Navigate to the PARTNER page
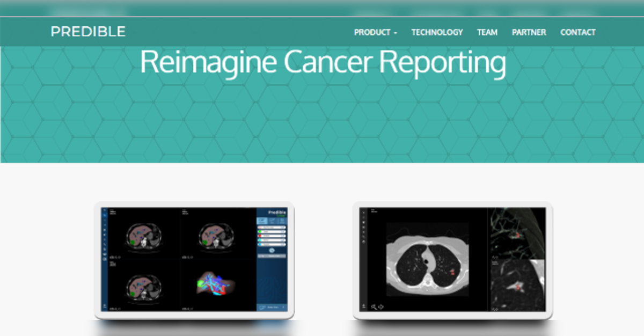Viewport: 644px width, 336px height. (x=529, y=32)
